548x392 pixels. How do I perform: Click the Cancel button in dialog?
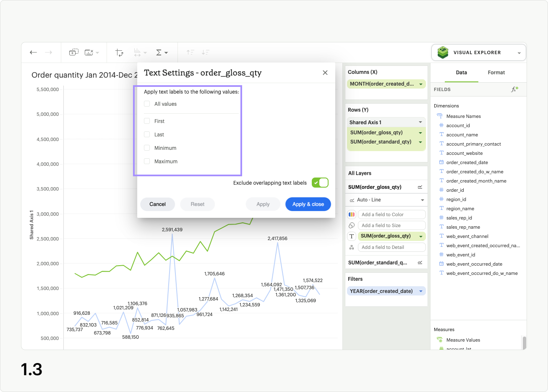click(157, 204)
